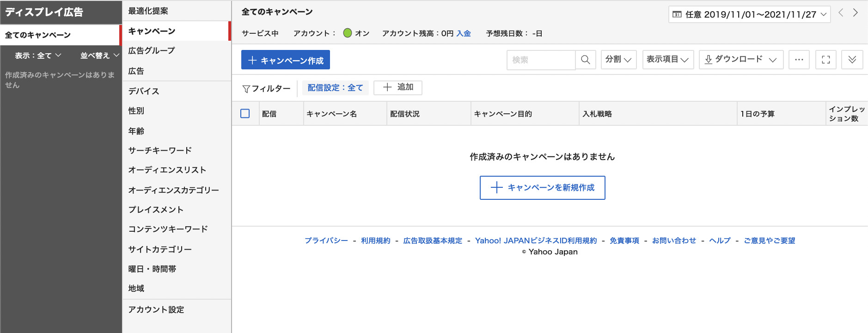Click the 入金 link

click(x=464, y=33)
